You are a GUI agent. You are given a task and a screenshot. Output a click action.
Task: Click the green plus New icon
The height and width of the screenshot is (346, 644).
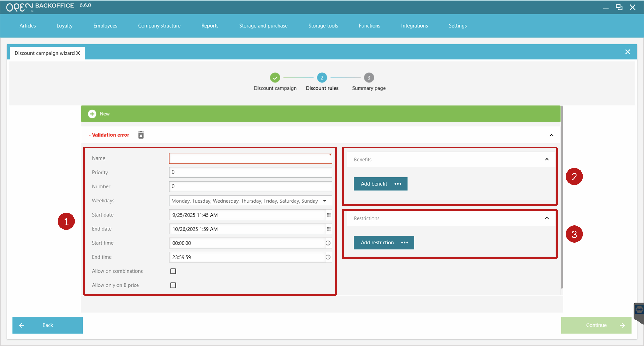[x=92, y=114]
